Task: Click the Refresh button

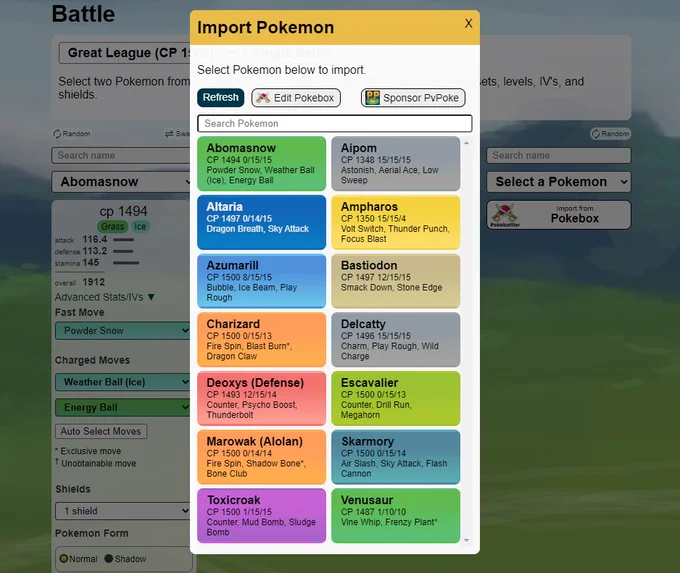Action: 220,98
